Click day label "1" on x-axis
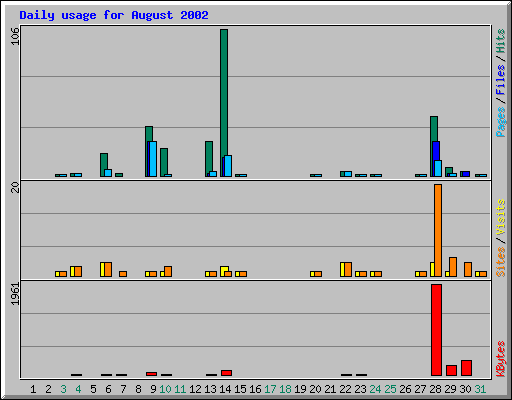The width and height of the screenshot is (512, 400). pyautogui.click(x=33, y=389)
